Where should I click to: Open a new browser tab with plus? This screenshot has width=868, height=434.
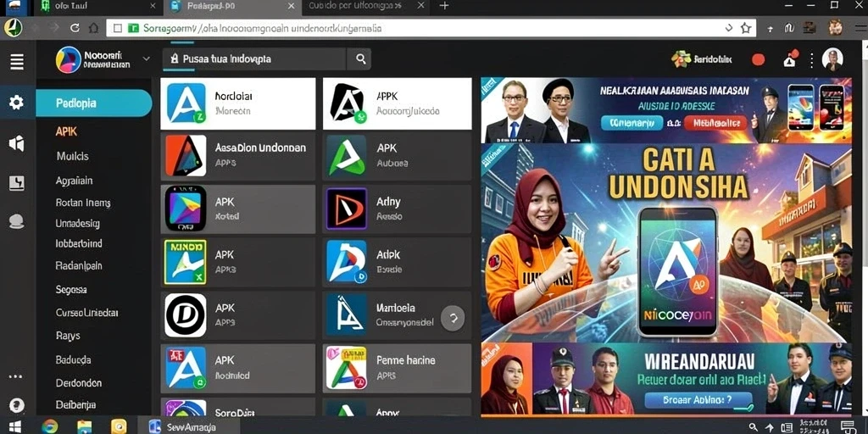pos(443,6)
